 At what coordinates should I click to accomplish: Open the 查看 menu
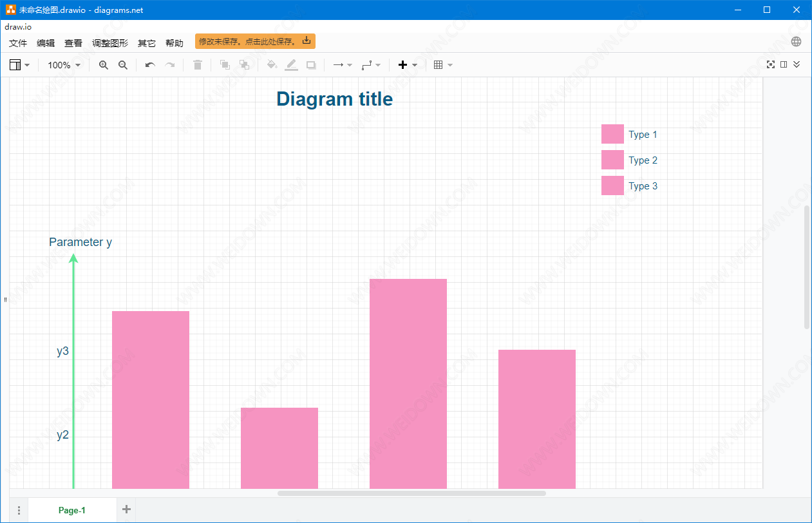pos(73,43)
